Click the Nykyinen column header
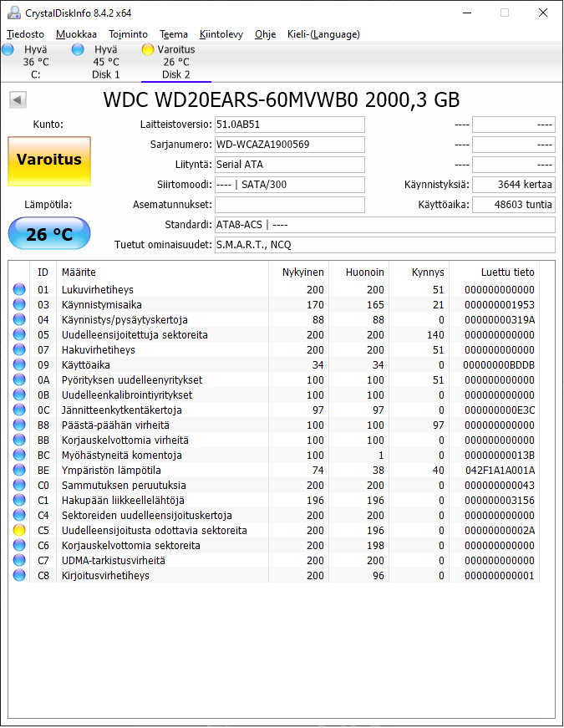This screenshot has width=564, height=728. pos(298,272)
